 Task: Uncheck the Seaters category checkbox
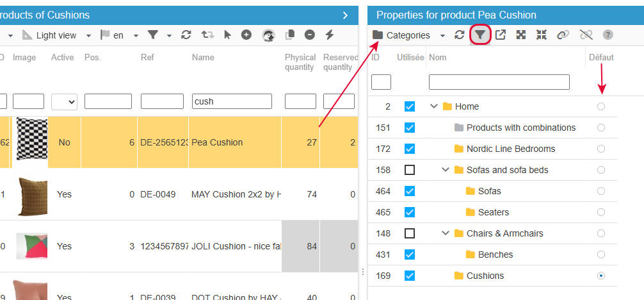(410, 212)
